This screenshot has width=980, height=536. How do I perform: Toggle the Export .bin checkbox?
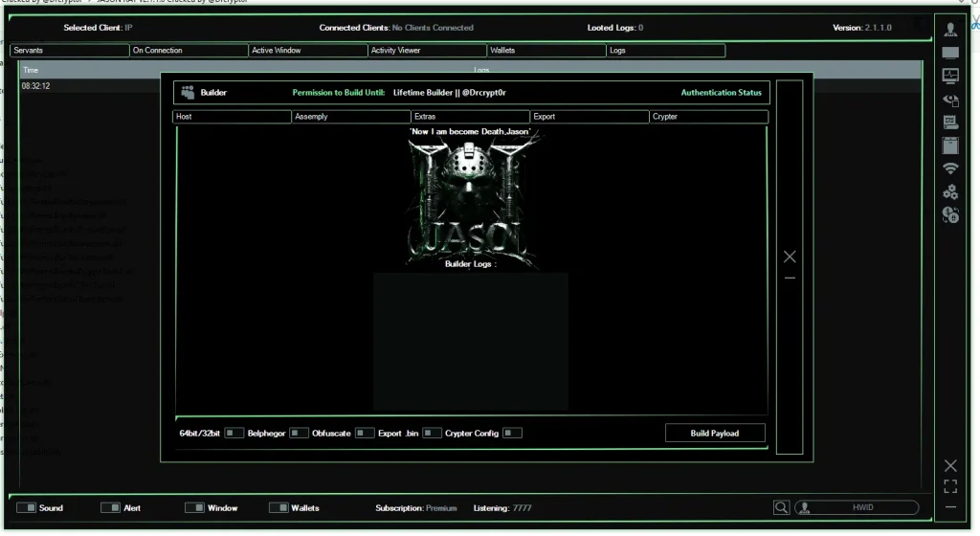tap(432, 433)
